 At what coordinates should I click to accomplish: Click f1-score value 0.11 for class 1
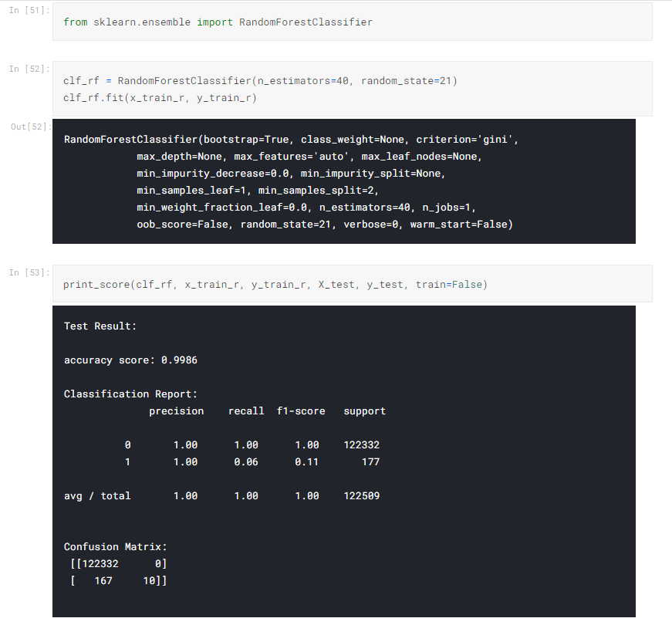(307, 462)
